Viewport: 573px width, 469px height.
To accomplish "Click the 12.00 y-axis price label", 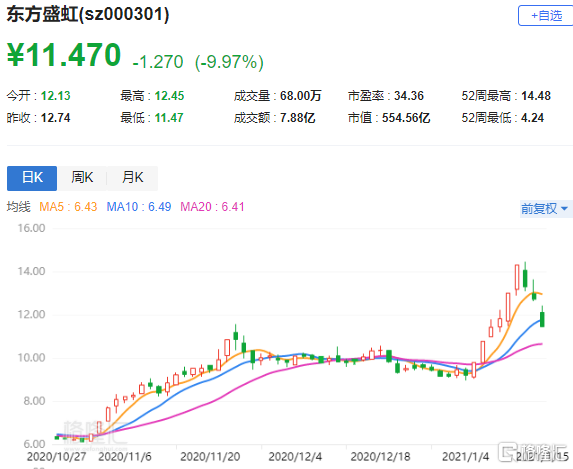I will point(31,314).
